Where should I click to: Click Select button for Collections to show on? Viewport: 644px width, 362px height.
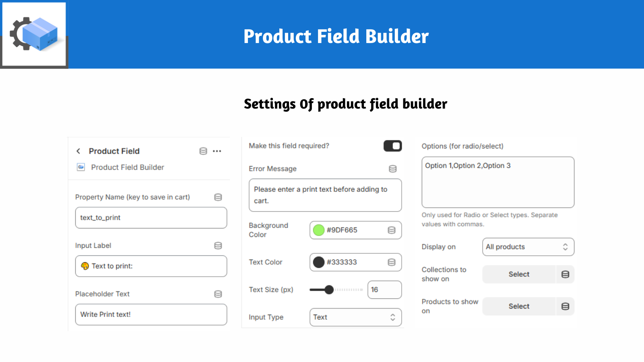click(519, 274)
